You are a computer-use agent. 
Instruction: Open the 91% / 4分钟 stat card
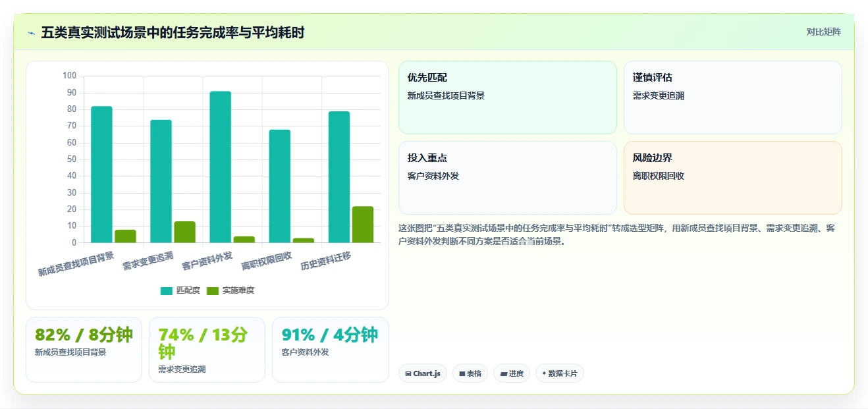coord(331,350)
